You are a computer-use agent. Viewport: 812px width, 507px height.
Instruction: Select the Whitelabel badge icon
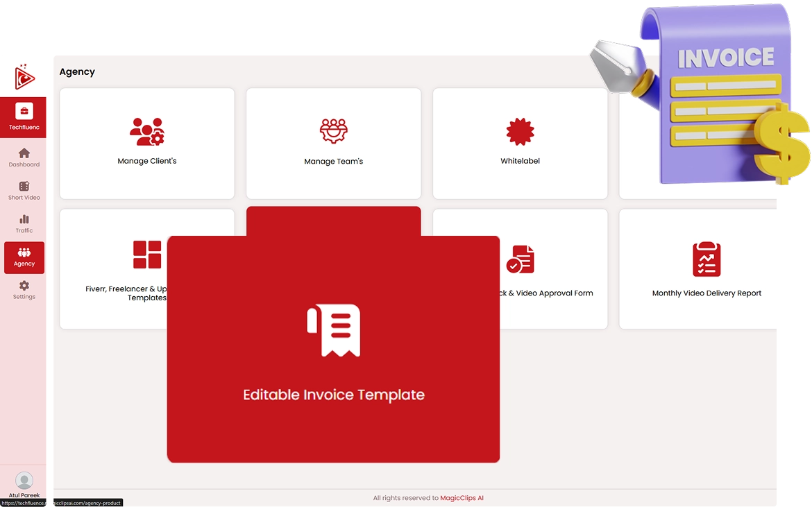pos(520,132)
